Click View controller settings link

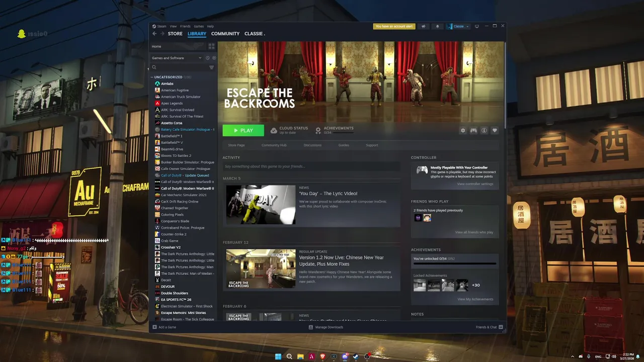[475, 184]
